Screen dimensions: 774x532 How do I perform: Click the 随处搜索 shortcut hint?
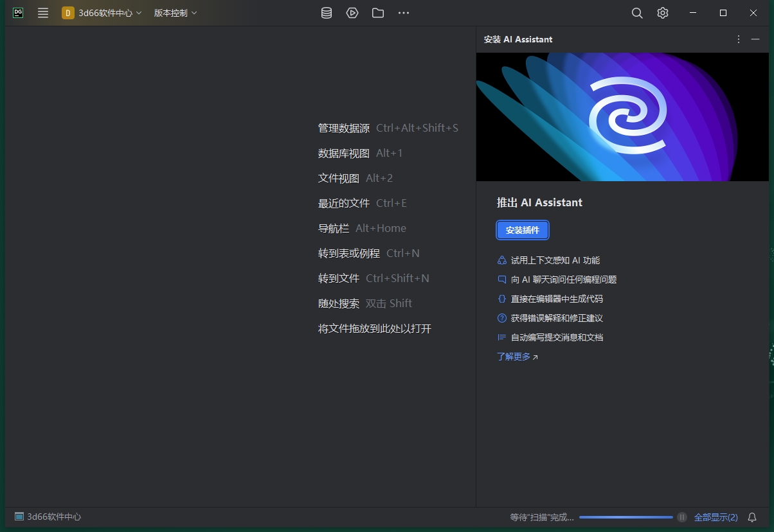coord(365,303)
